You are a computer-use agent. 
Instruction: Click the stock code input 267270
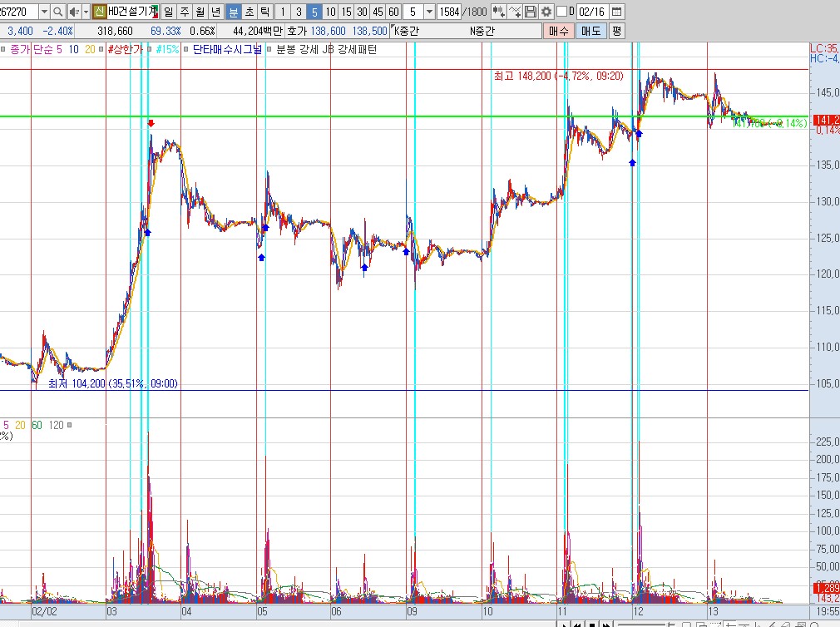tap(19, 12)
